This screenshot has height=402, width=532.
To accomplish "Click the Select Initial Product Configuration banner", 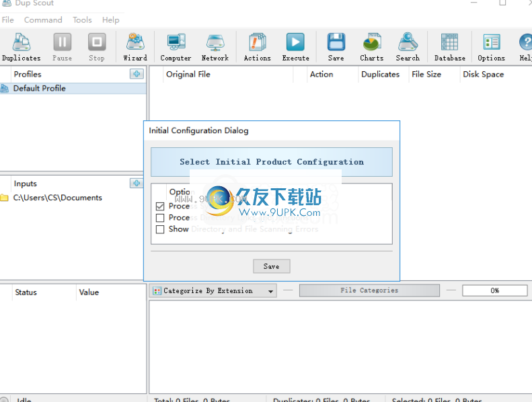I will click(x=272, y=162).
